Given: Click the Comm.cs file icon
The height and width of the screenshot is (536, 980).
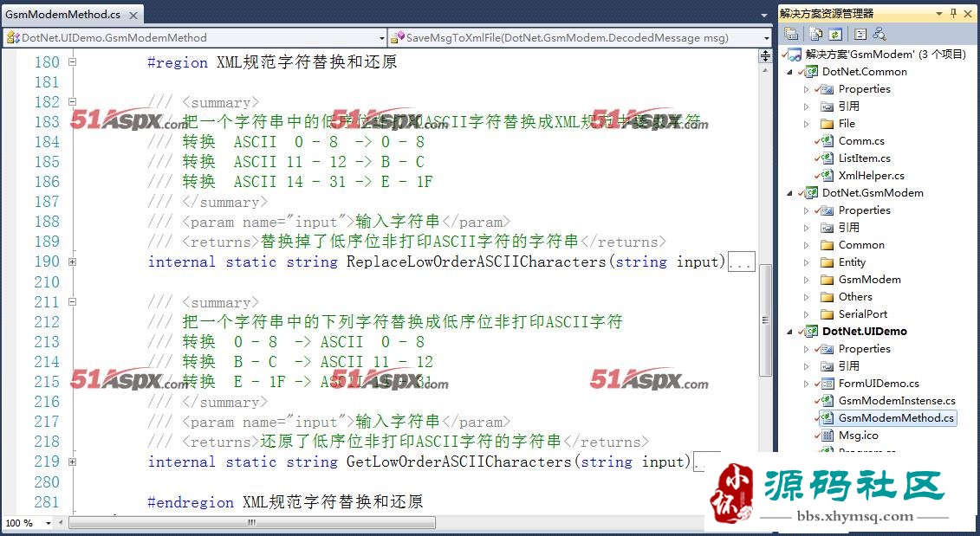Looking at the screenshot, I should tap(827, 140).
